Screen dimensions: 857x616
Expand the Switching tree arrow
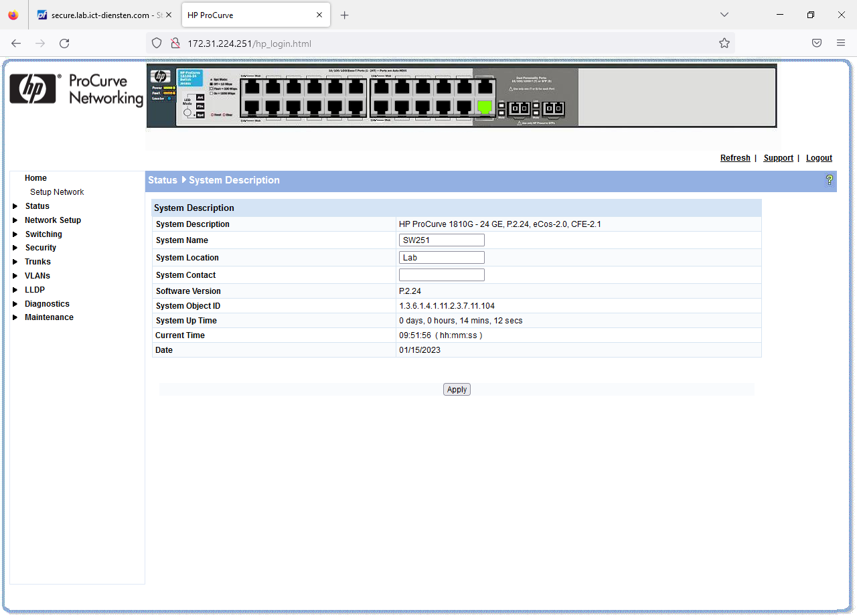[15, 234]
